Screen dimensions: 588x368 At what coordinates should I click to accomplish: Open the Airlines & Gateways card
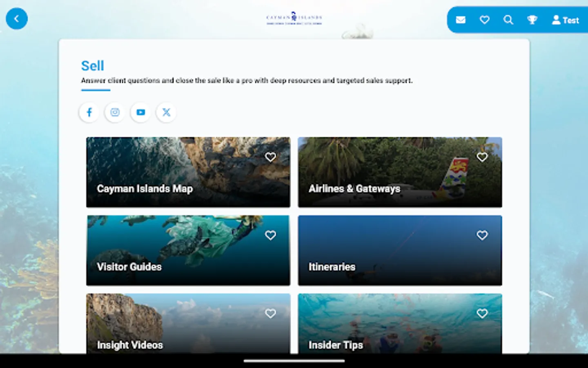point(400,172)
